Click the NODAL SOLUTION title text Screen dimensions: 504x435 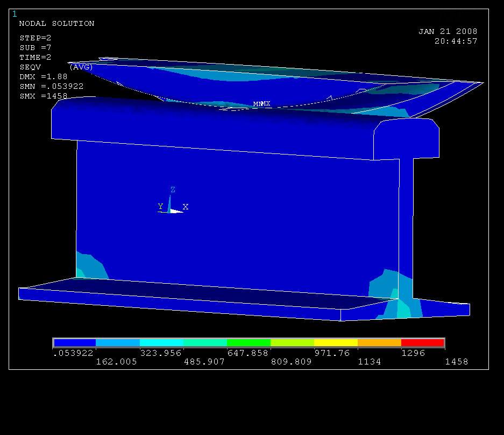click(56, 24)
